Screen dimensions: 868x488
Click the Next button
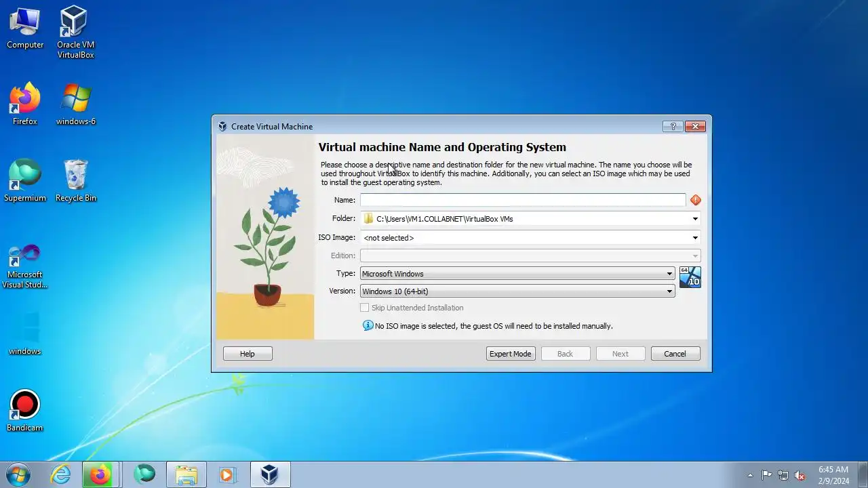click(620, 354)
